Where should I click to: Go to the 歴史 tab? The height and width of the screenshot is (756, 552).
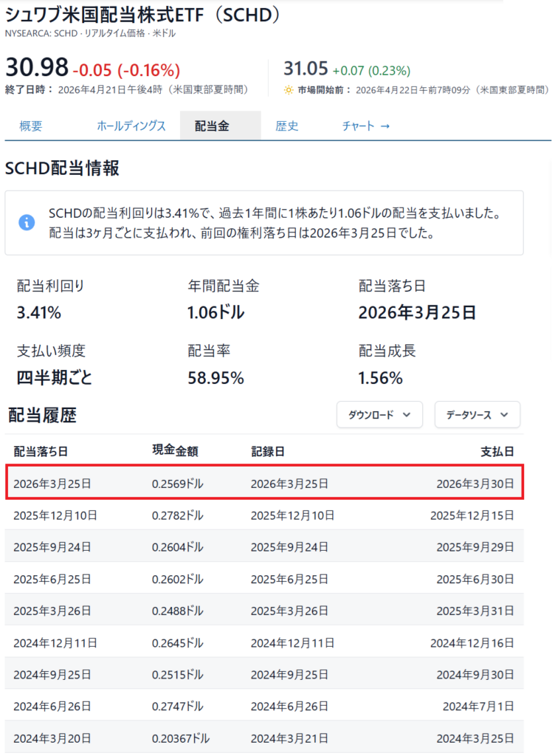coord(287,126)
